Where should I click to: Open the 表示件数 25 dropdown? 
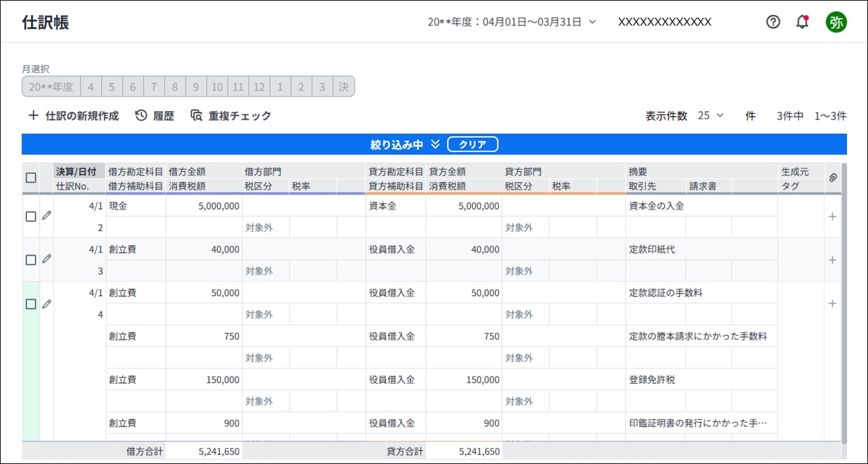pyautogui.click(x=711, y=116)
